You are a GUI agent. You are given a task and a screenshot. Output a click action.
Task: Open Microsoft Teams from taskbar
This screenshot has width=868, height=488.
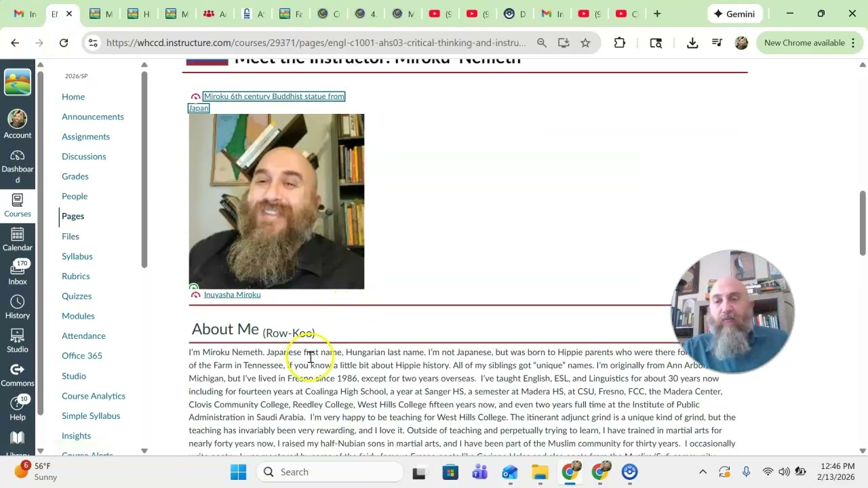(480, 472)
